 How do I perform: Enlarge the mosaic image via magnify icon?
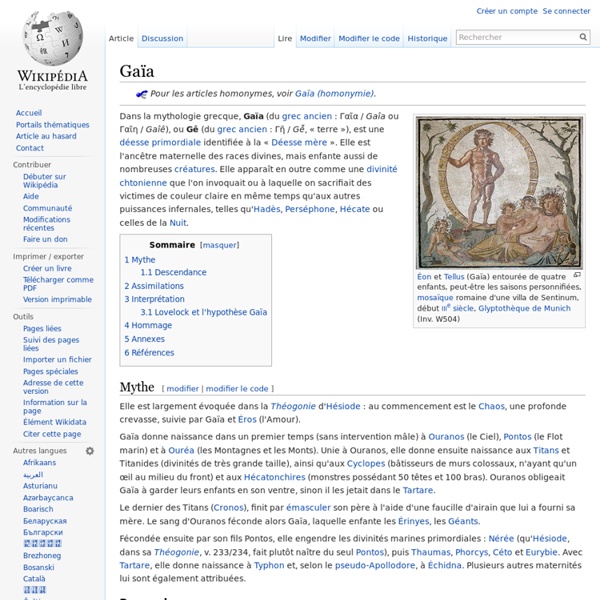(577, 275)
